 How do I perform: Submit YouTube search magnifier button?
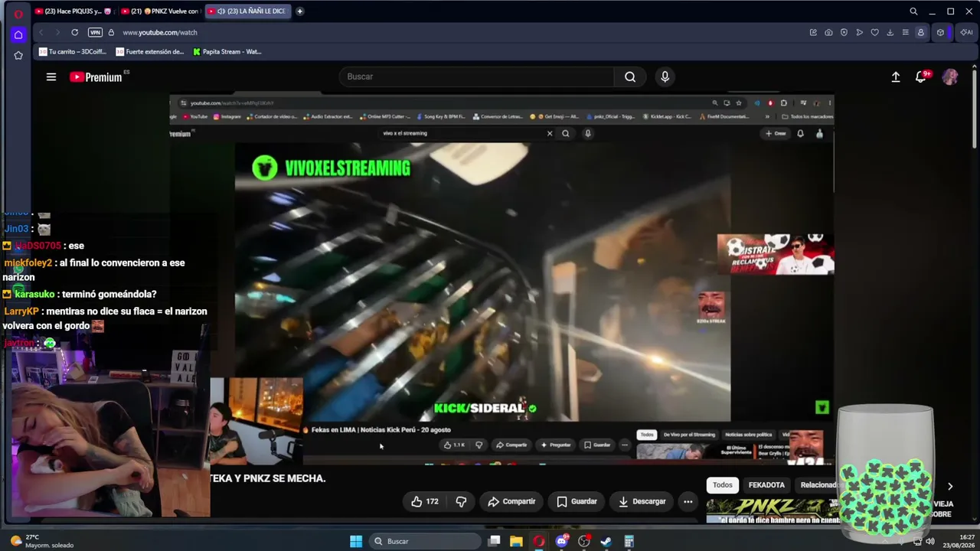630,77
